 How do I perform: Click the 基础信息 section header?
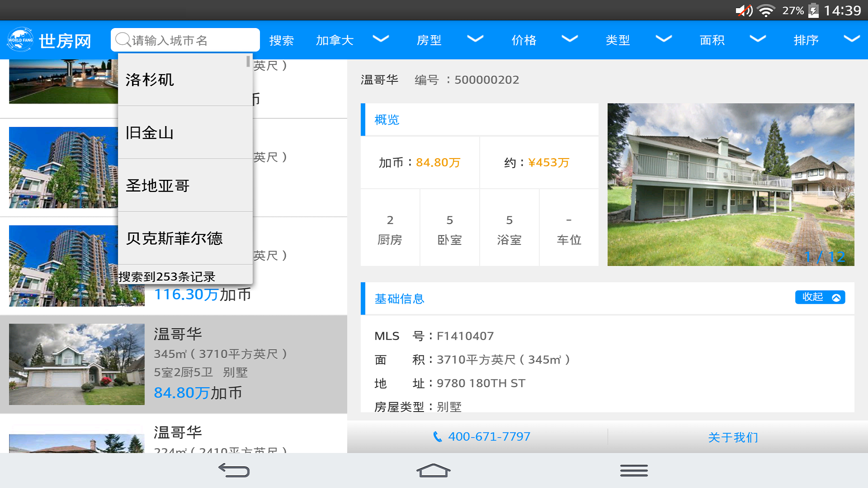(x=608, y=299)
